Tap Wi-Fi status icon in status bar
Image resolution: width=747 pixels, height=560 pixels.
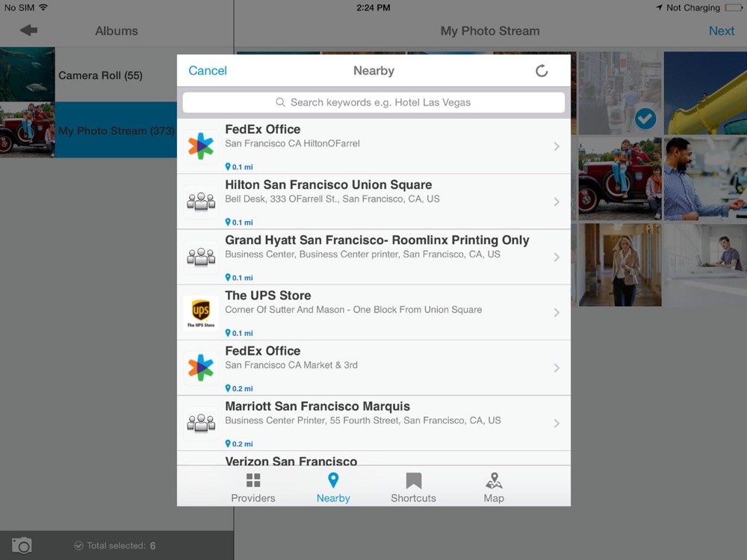pos(43,7)
